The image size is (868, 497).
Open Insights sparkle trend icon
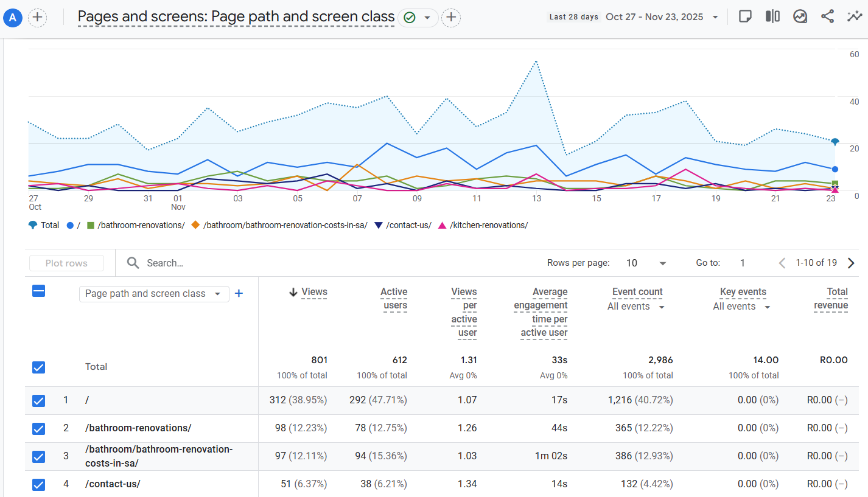(855, 17)
